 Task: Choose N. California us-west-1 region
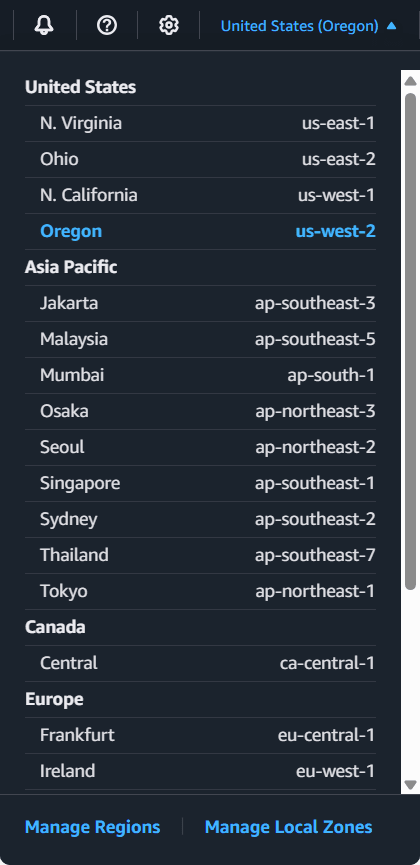[200, 195]
